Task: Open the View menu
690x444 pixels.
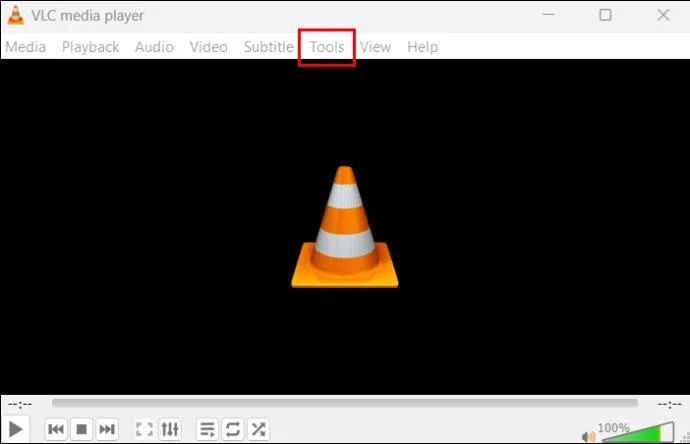Action: coord(375,47)
